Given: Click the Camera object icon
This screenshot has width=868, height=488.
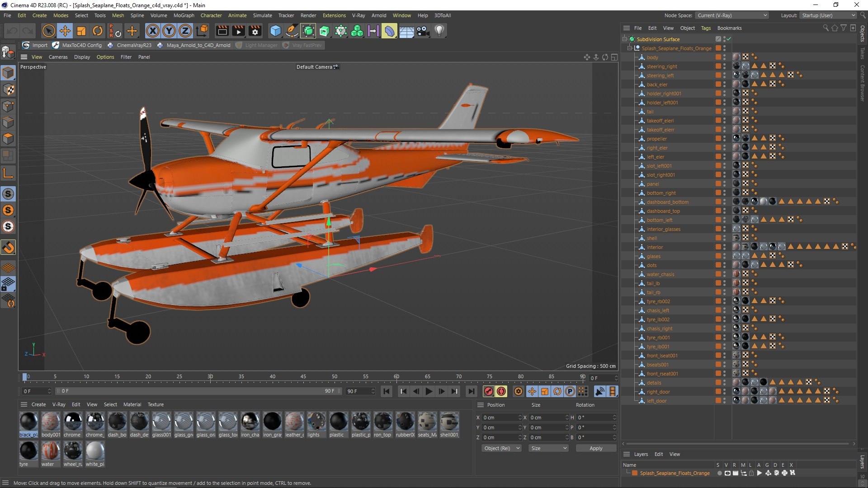Looking at the screenshot, I should 423,31.
